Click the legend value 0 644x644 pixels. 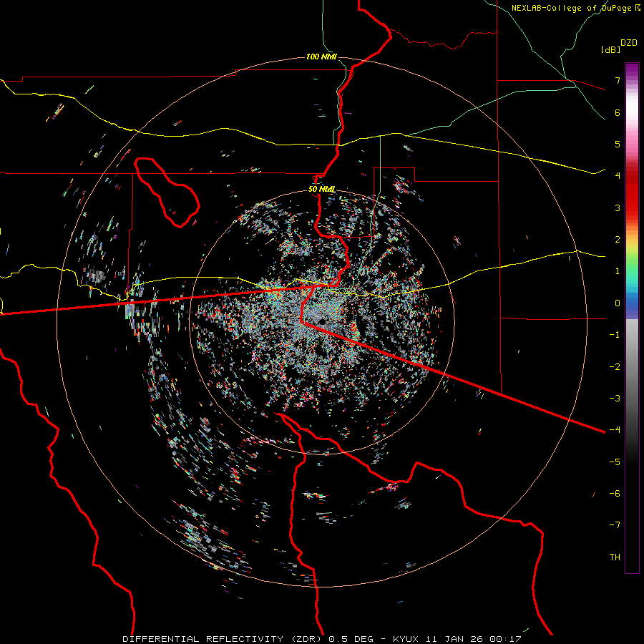coord(618,303)
